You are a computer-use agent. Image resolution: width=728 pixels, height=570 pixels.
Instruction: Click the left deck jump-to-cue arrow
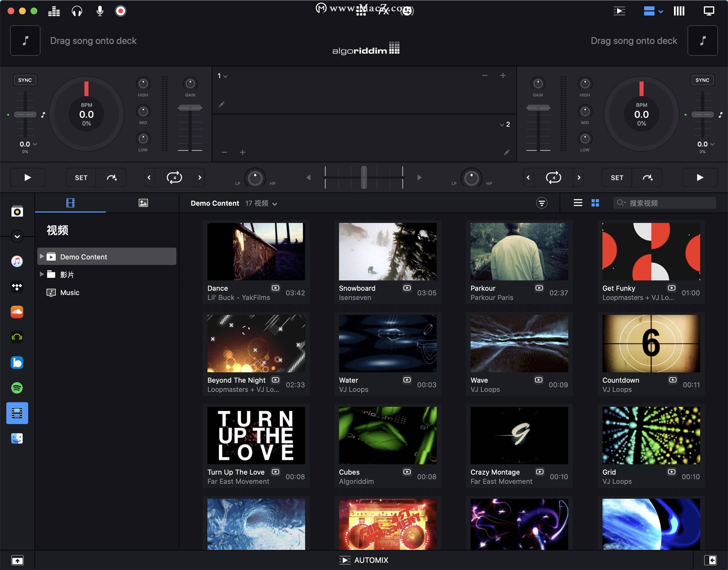pos(111,178)
